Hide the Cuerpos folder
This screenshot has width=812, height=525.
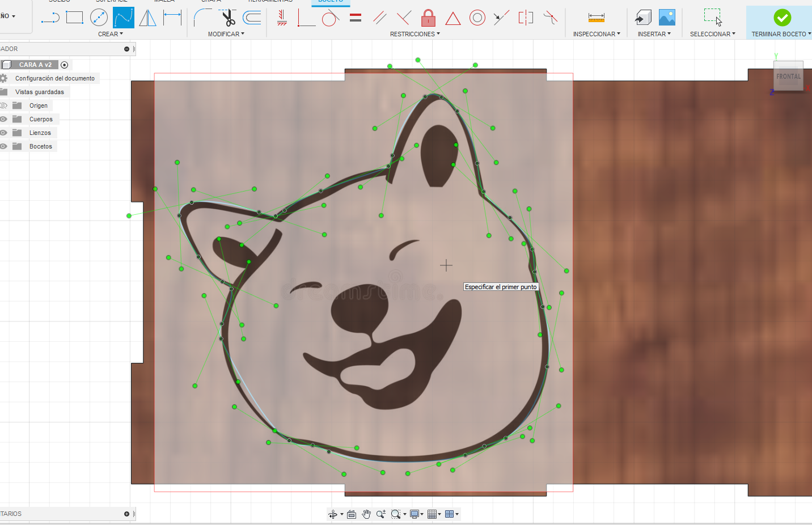3,119
